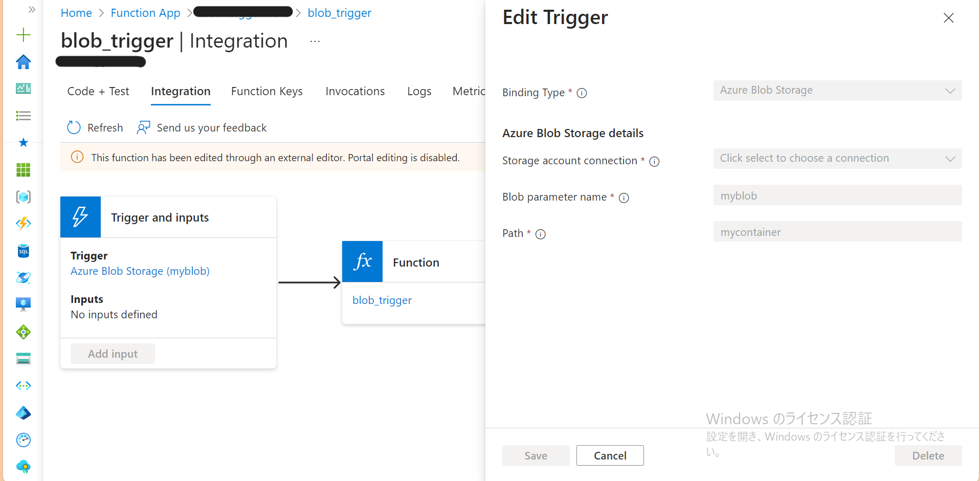
Task: Open the Metrics tab
Action: [469, 91]
